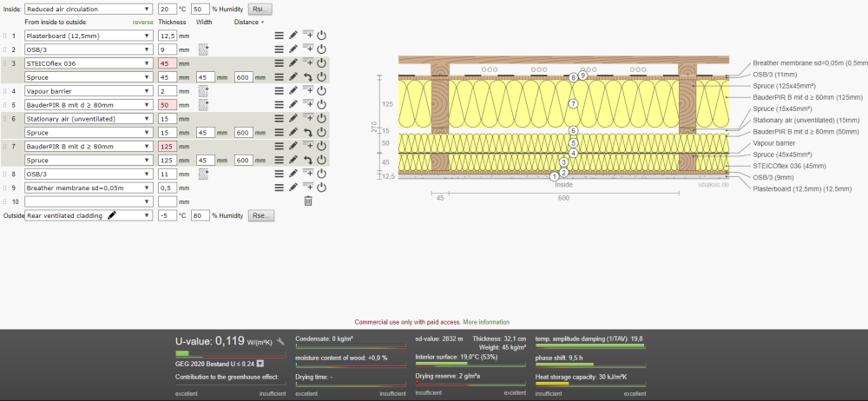Rotate the Spruce 15 mm frame in layer 6

308,133
